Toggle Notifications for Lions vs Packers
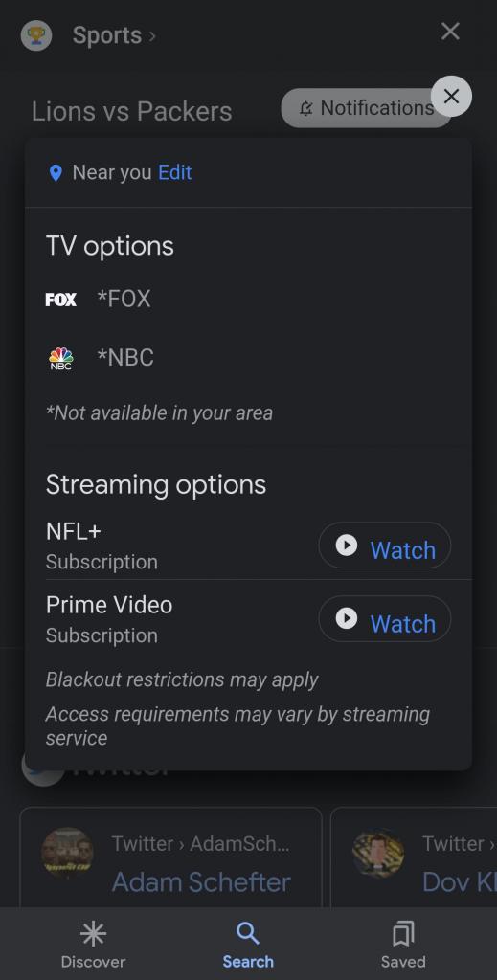Viewport: 497px width, 980px height. (x=366, y=108)
